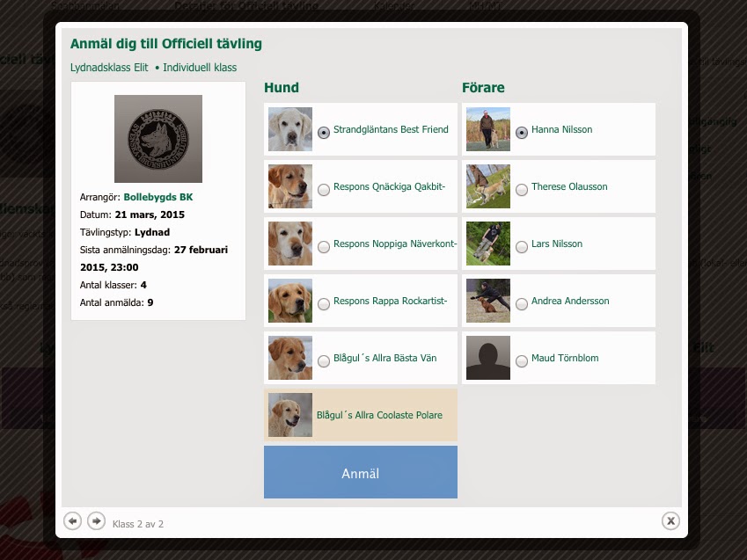
Task: Open the Bollebygds BK club logo image
Action: coord(158,139)
